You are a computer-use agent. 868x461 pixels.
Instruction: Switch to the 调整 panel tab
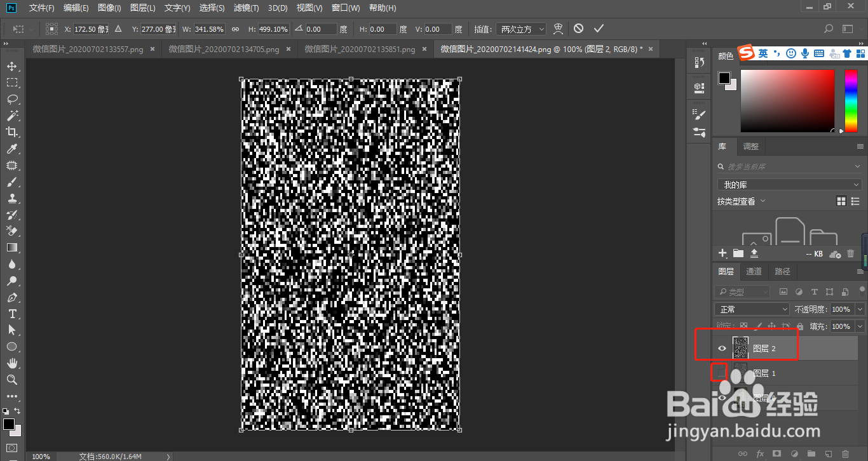[751, 147]
